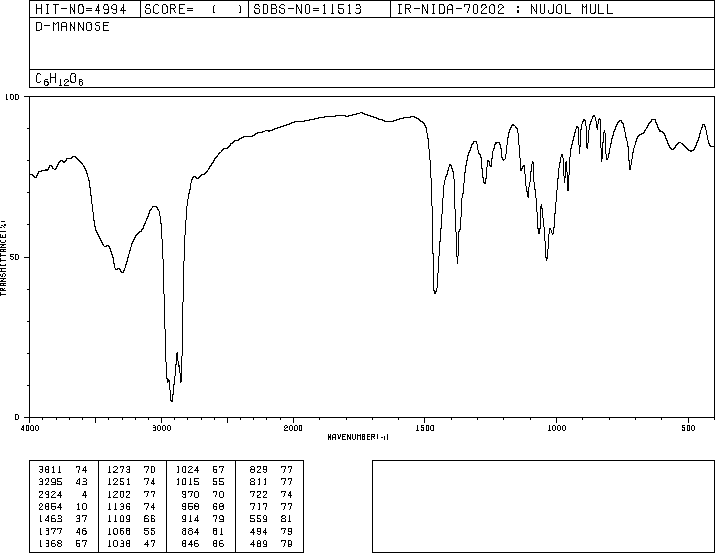Click the IR-NIDA-70202 : NUJOL MULL label
Screen dimensions: 715x553
point(505,9)
